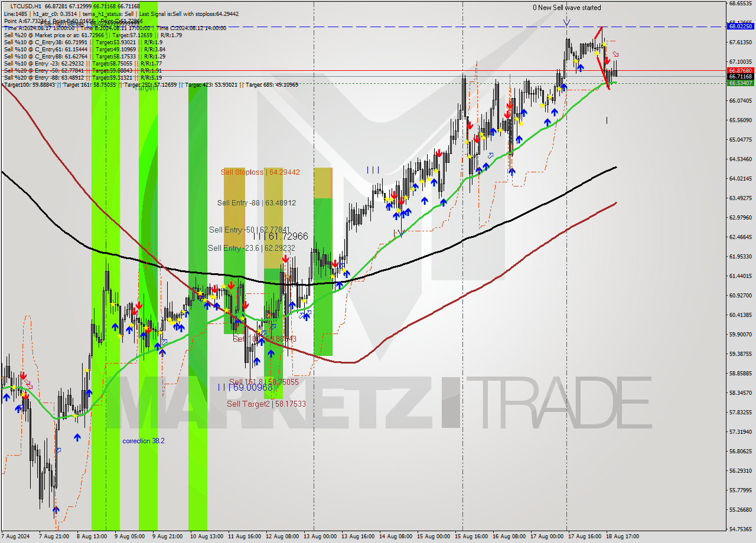Click the '15 Aug 16:00' time label
Image resolution: width=756 pixels, height=543 pixels.
click(x=471, y=537)
